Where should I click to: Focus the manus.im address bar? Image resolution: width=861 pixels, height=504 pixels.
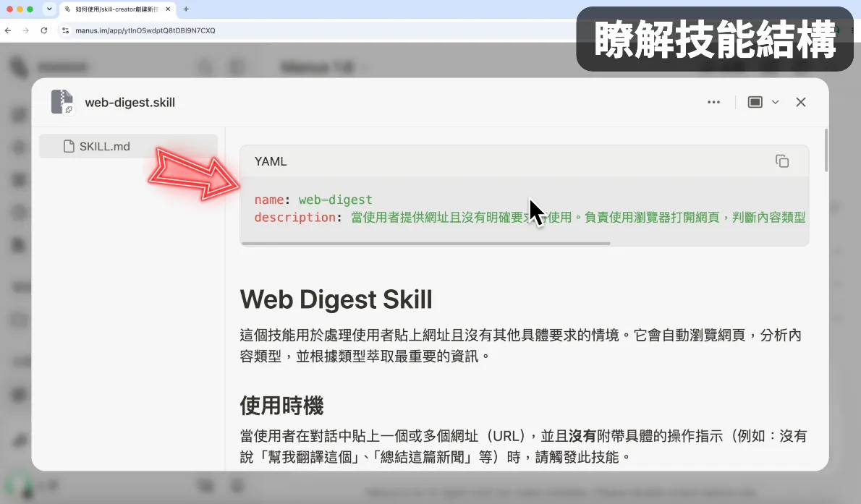click(x=145, y=31)
